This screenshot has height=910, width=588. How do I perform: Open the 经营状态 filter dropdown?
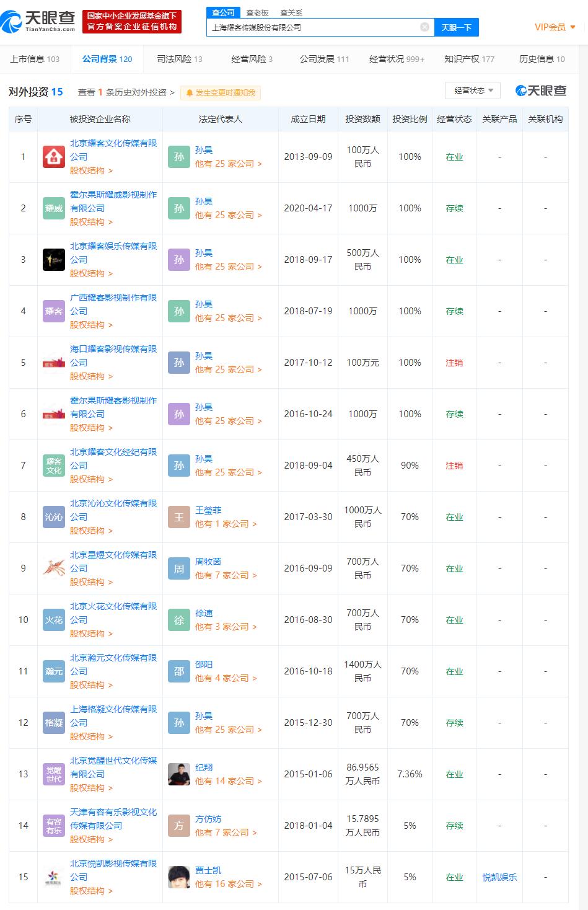click(473, 91)
